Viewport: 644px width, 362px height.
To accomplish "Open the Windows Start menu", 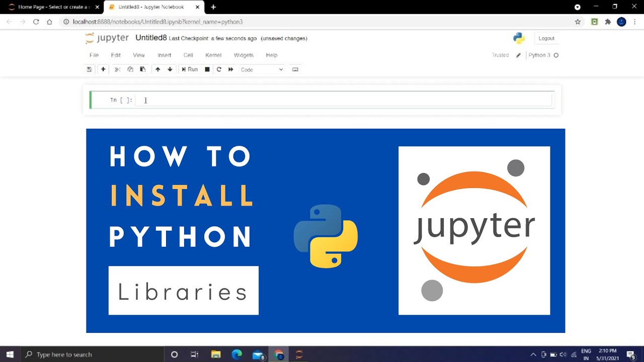I will (10, 354).
